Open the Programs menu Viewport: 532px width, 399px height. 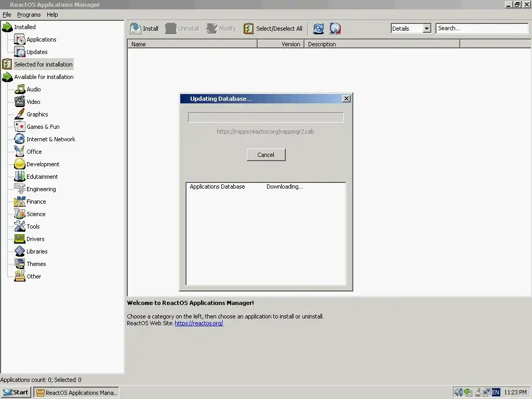pos(29,15)
